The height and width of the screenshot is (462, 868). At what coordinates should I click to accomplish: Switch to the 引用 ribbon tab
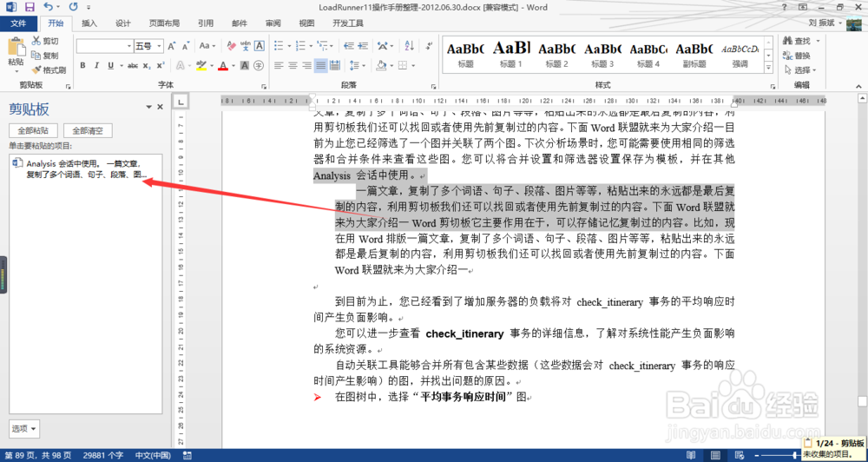[x=206, y=23]
